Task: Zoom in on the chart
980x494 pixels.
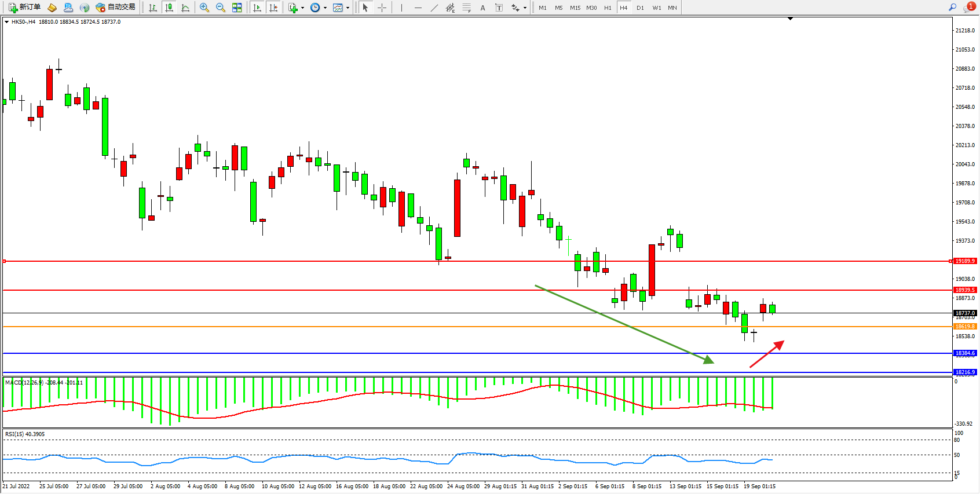Action: [x=204, y=8]
